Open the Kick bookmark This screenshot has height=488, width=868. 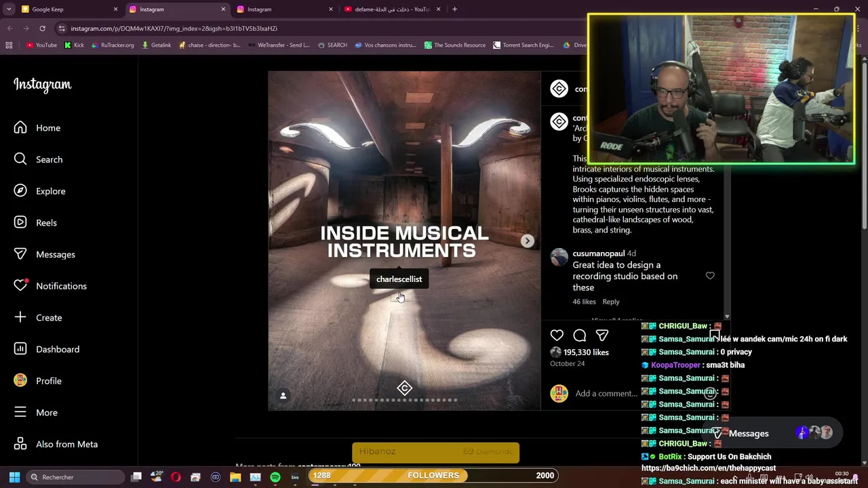coord(74,45)
